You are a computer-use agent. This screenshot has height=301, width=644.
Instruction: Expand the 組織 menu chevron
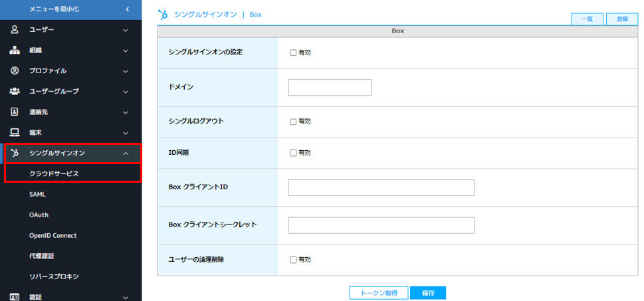[126, 50]
